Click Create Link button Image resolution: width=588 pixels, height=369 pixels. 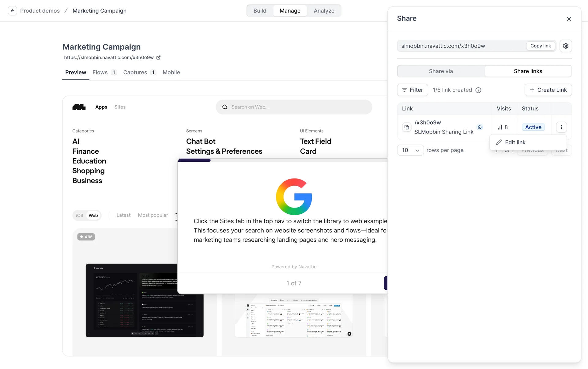[x=548, y=90]
